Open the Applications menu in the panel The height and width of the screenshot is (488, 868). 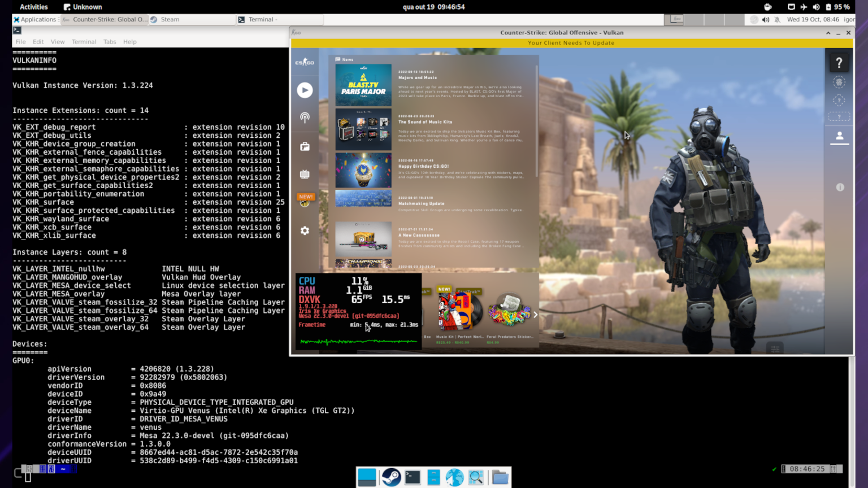[x=35, y=19]
